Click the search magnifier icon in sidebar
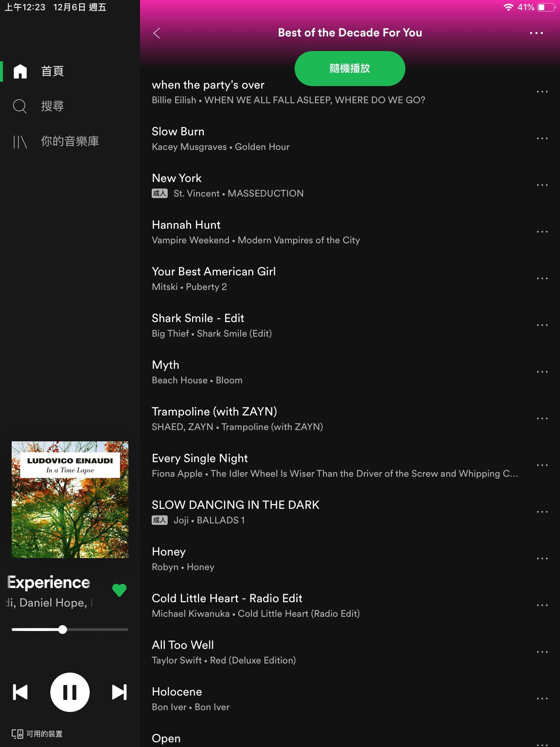 pyautogui.click(x=20, y=106)
